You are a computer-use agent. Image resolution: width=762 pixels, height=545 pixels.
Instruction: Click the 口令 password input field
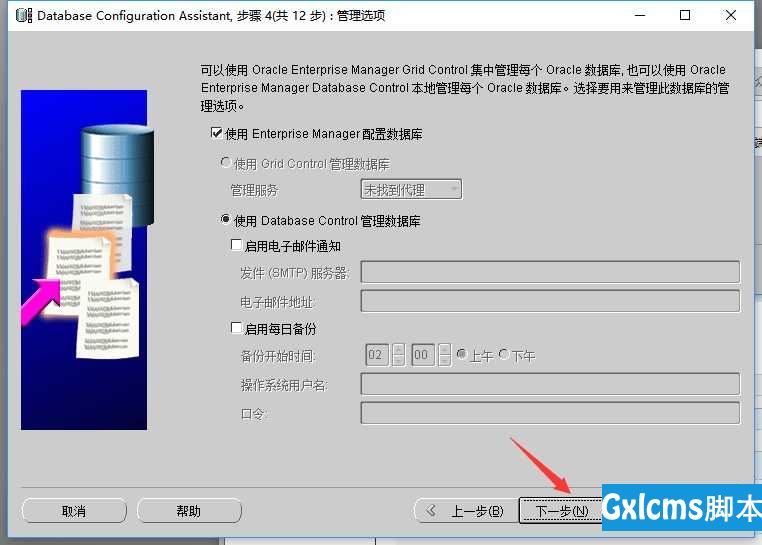(x=550, y=413)
